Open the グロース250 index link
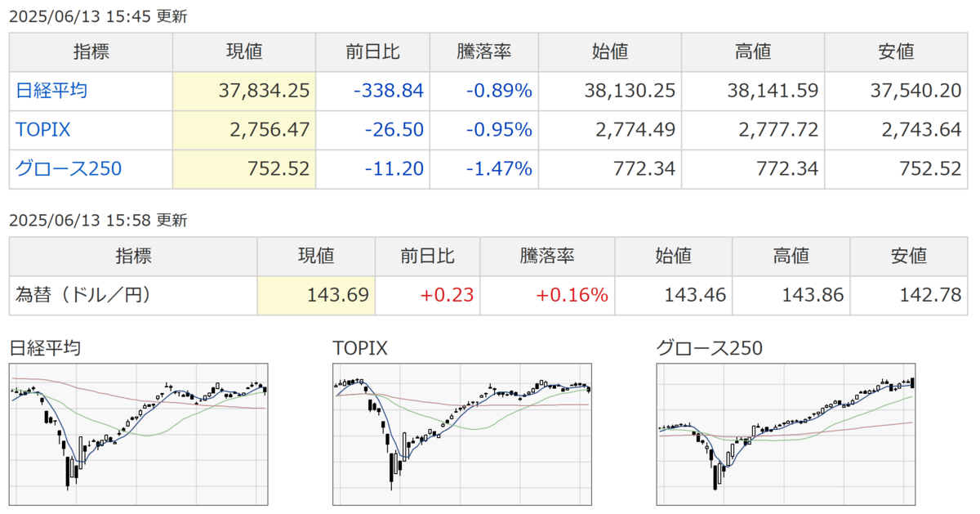The height and width of the screenshot is (514, 980). 69,169
